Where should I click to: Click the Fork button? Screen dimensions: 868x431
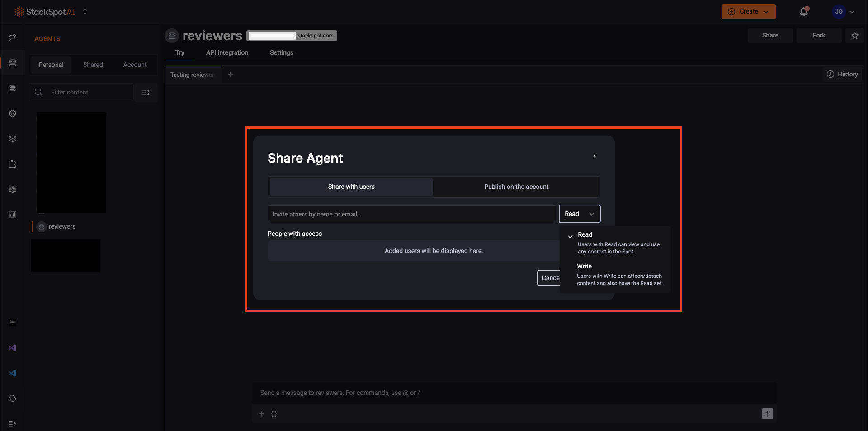click(819, 35)
